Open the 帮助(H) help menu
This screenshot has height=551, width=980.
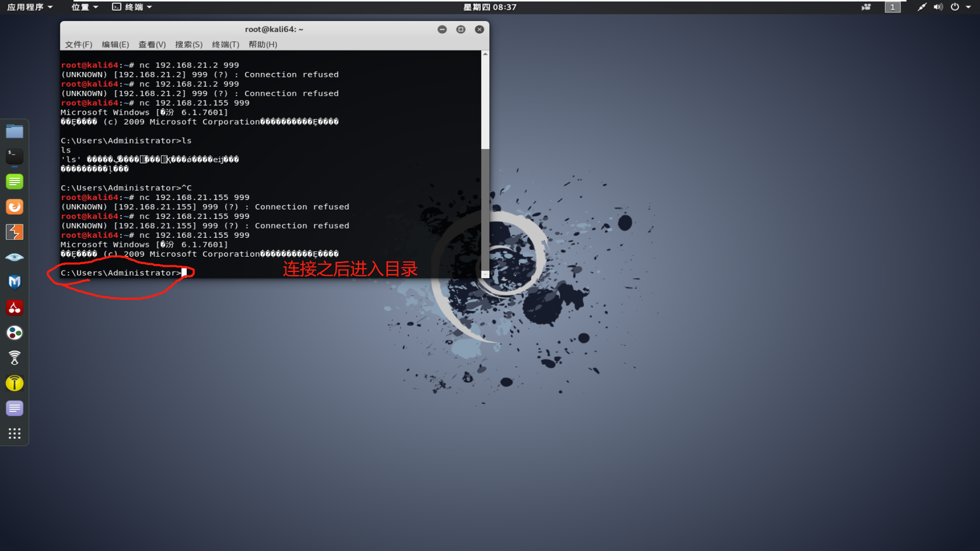click(x=263, y=44)
